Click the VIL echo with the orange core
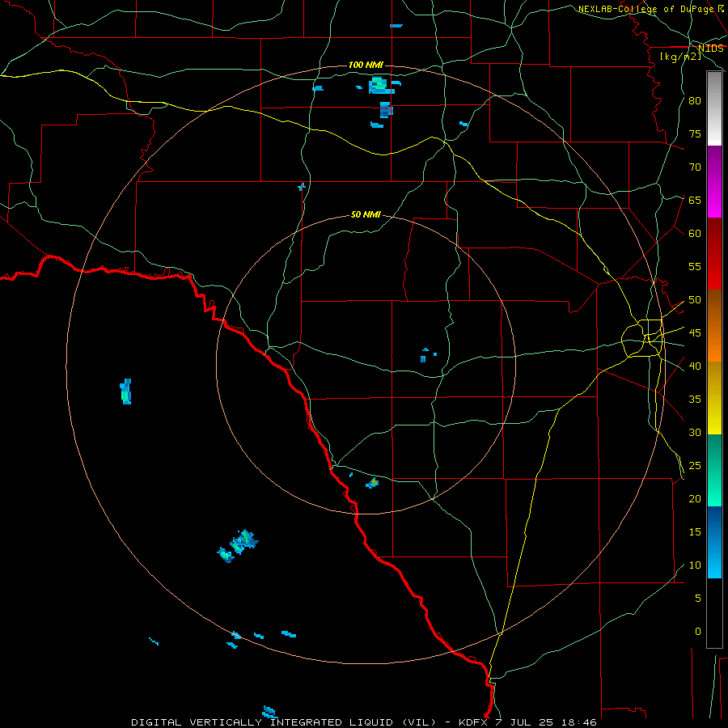 (x=372, y=484)
